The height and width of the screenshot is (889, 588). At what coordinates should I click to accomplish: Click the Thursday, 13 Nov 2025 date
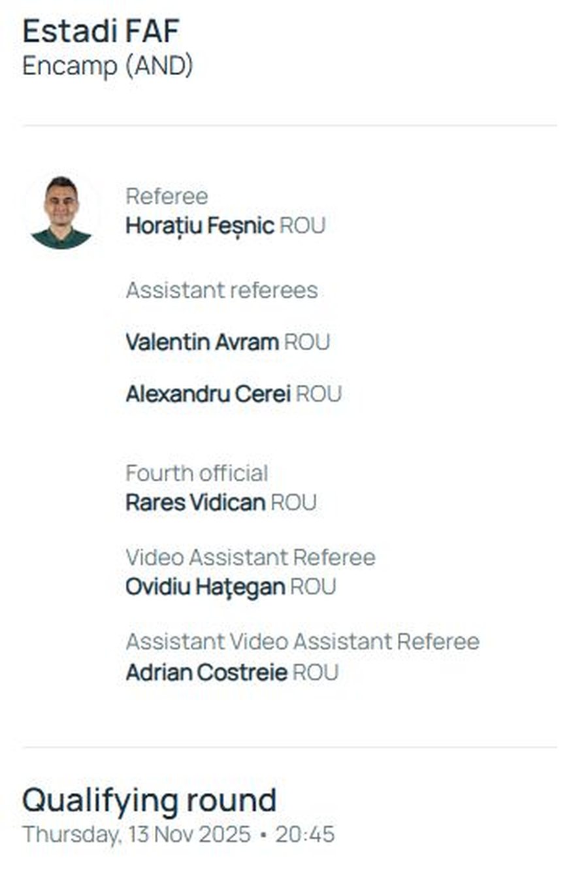coord(136,835)
